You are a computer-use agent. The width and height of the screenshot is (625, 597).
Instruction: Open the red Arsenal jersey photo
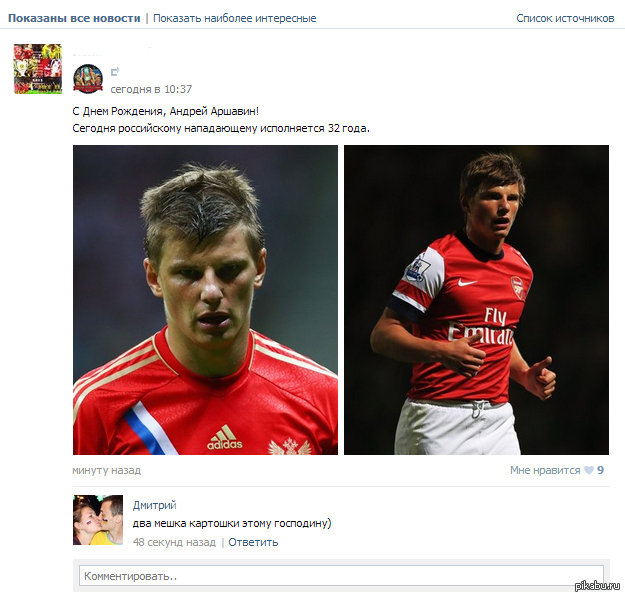point(476,300)
